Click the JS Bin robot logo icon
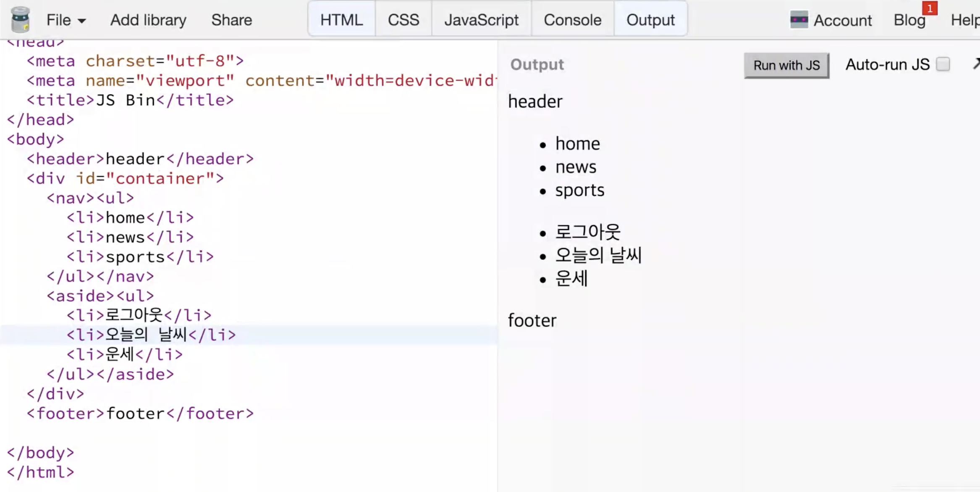Screen dimensions: 980x492 click(20, 19)
